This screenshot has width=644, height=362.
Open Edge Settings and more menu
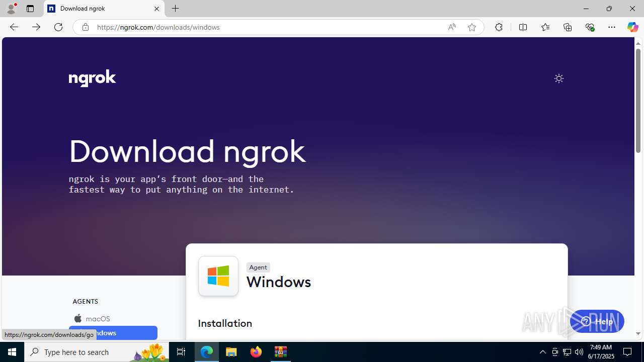tap(612, 27)
